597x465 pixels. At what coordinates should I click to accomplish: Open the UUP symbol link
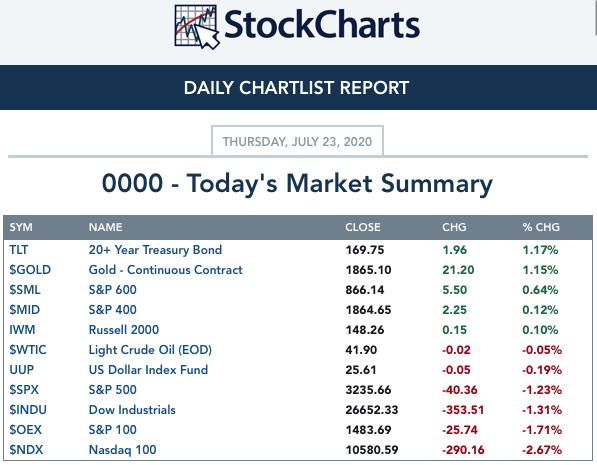coord(21,370)
